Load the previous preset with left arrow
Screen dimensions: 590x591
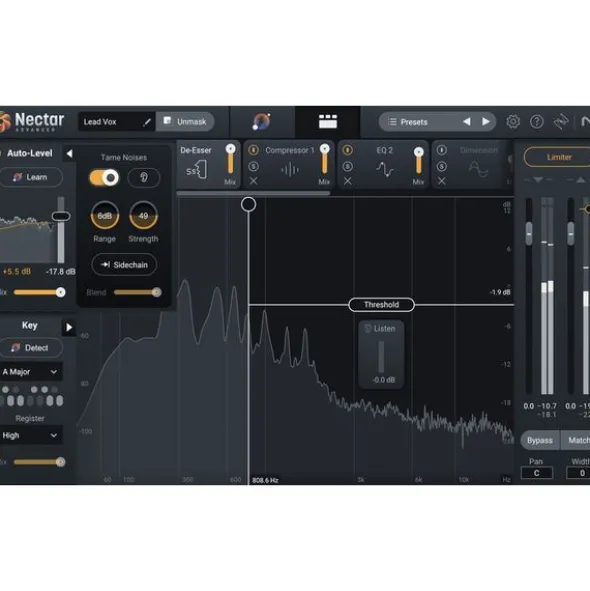click(x=467, y=121)
